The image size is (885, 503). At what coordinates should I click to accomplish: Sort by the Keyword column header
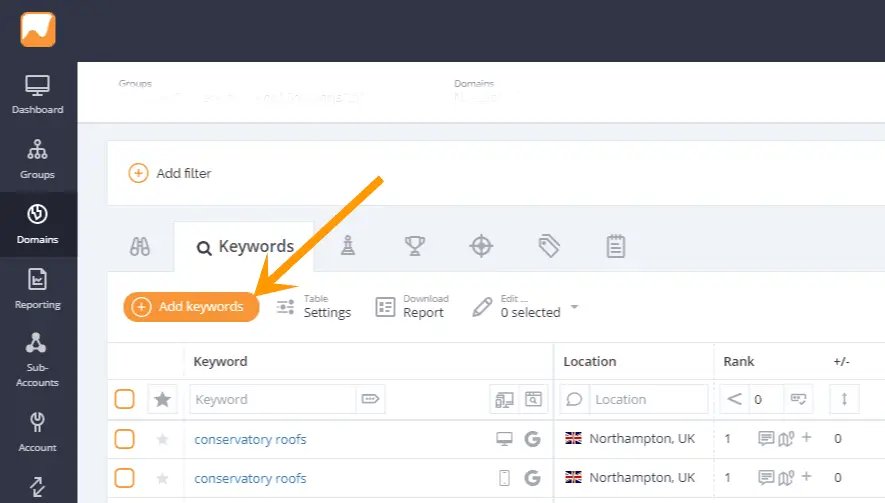[x=220, y=361]
